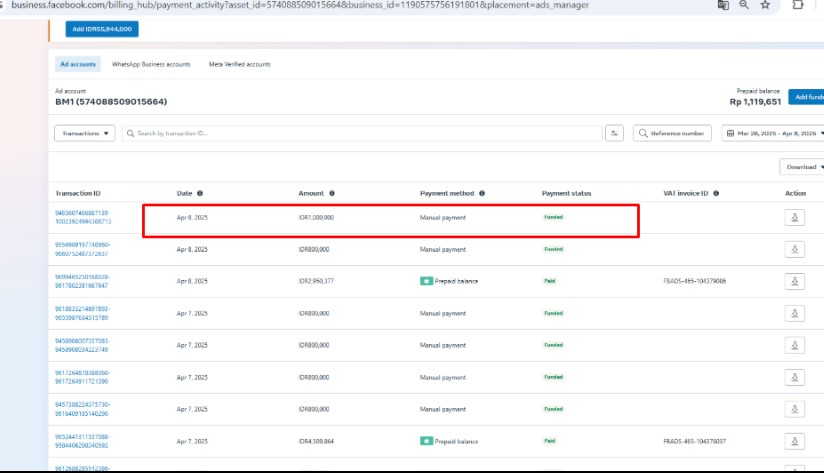
Task: Click the filter settings icon beside search
Action: [615, 133]
